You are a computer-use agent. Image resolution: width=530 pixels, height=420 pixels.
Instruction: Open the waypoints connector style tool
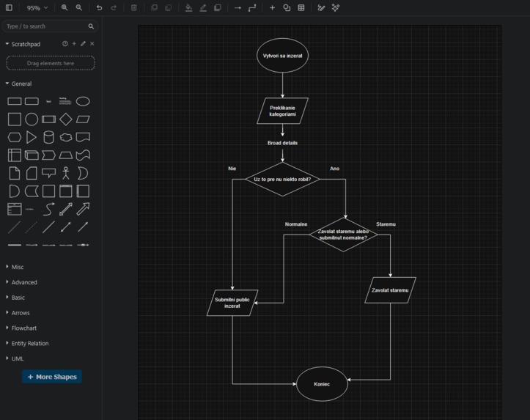252,7
